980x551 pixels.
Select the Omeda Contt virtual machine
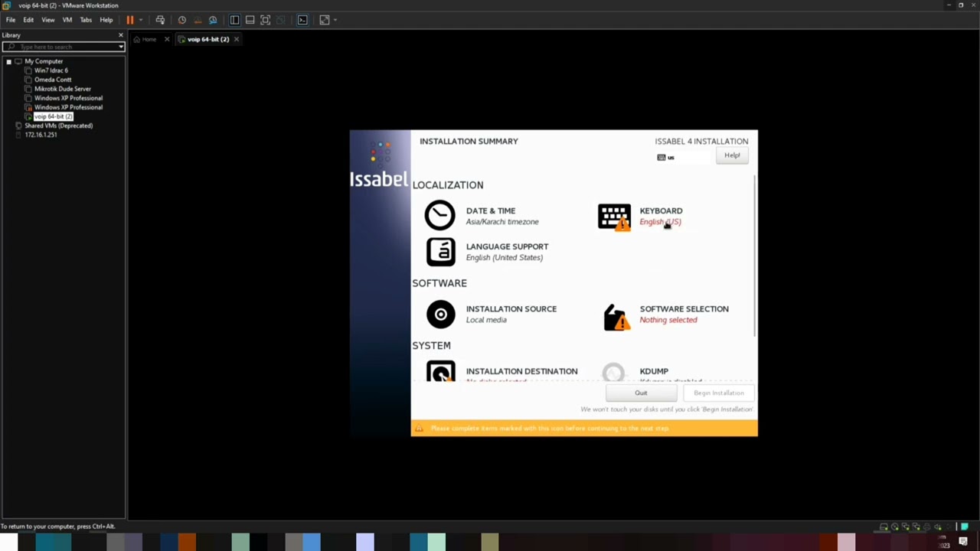click(x=53, y=80)
